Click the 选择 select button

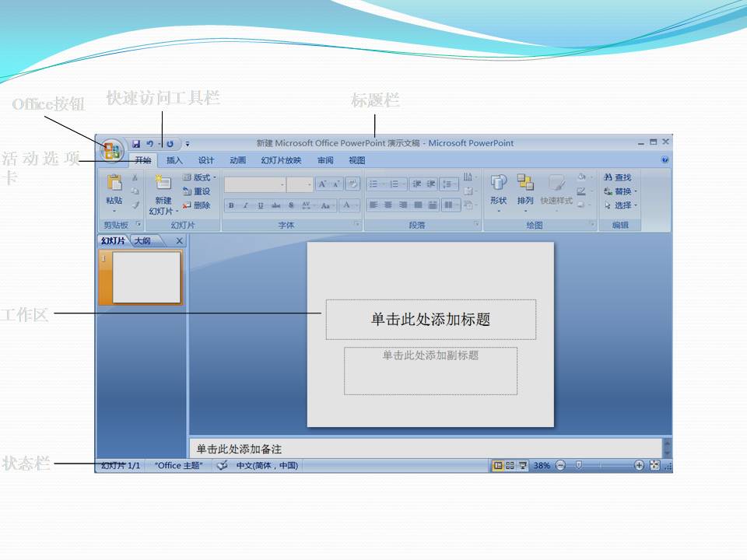click(620, 205)
